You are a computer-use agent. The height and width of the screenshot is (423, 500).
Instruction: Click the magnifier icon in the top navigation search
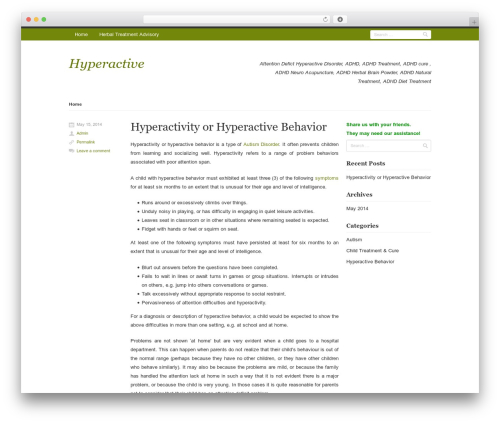(425, 34)
